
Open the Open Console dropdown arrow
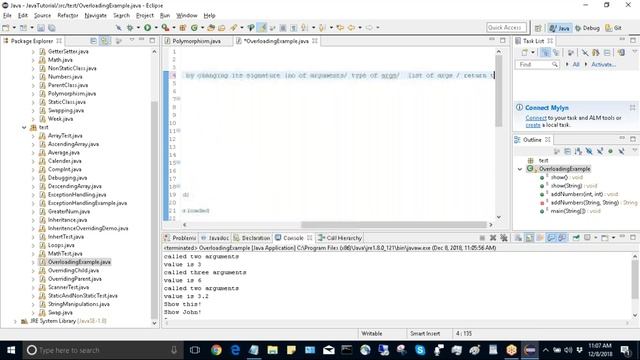click(x=613, y=238)
